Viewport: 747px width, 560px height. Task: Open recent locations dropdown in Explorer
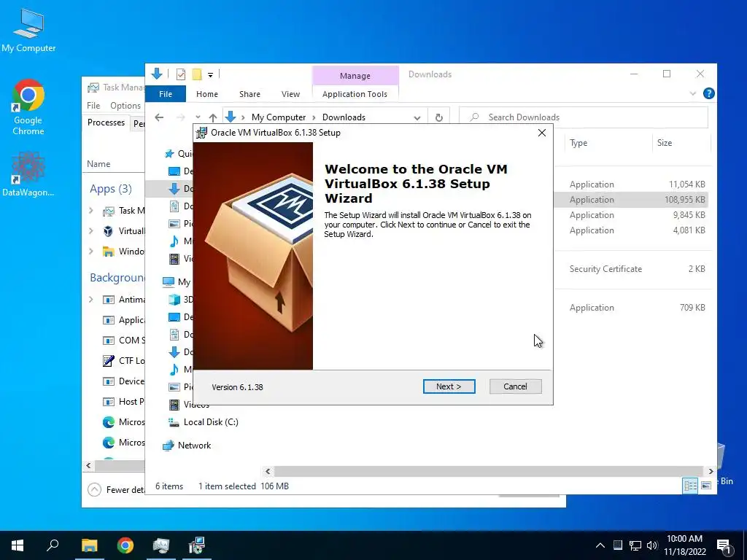pyautogui.click(x=198, y=117)
